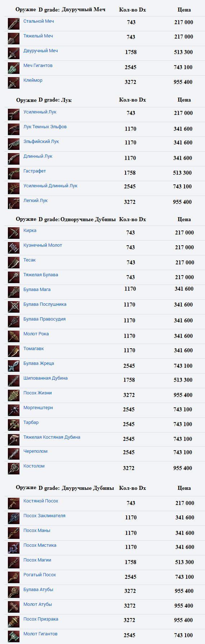Click the Посох Призрака icon
Image resolution: width=205 pixels, height=644 pixels.
(14, 622)
